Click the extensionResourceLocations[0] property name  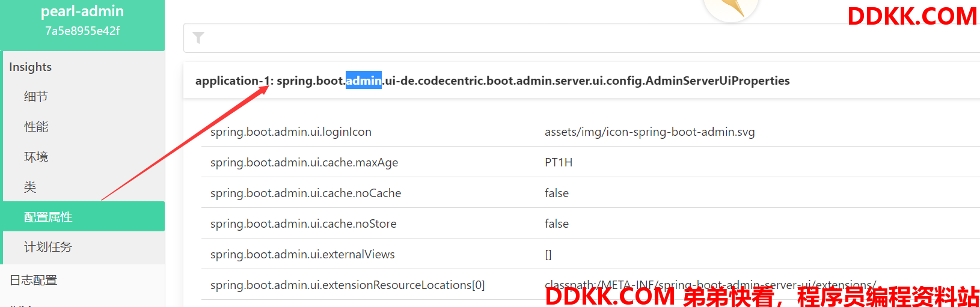pos(348,285)
